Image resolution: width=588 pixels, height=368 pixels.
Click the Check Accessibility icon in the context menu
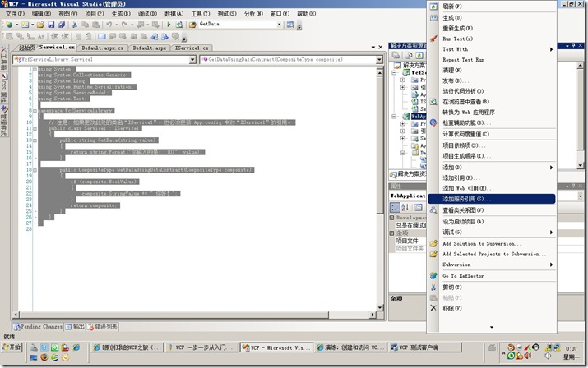(433, 122)
